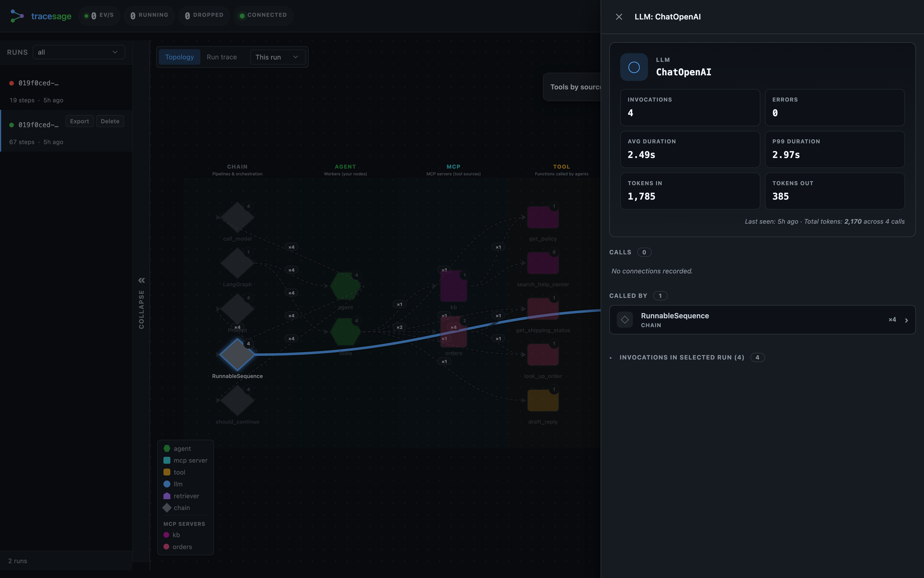
Task: Click the P99 Duration 2.97s card
Action: [835, 150]
